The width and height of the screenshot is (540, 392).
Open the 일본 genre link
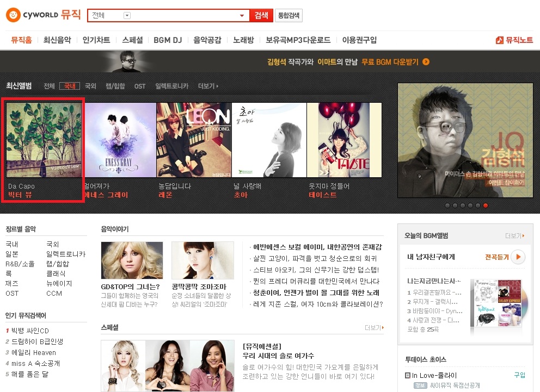12,254
